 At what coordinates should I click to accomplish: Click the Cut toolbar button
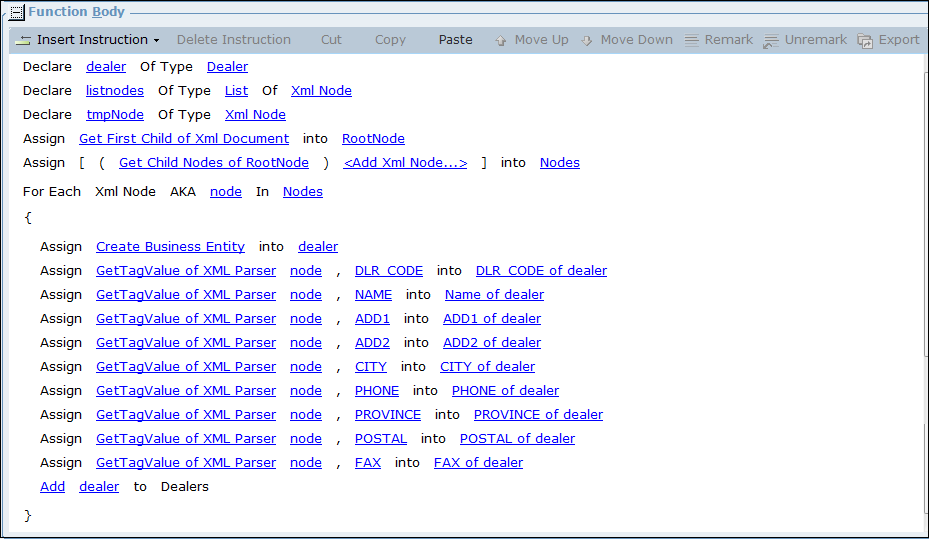pyautogui.click(x=331, y=40)
